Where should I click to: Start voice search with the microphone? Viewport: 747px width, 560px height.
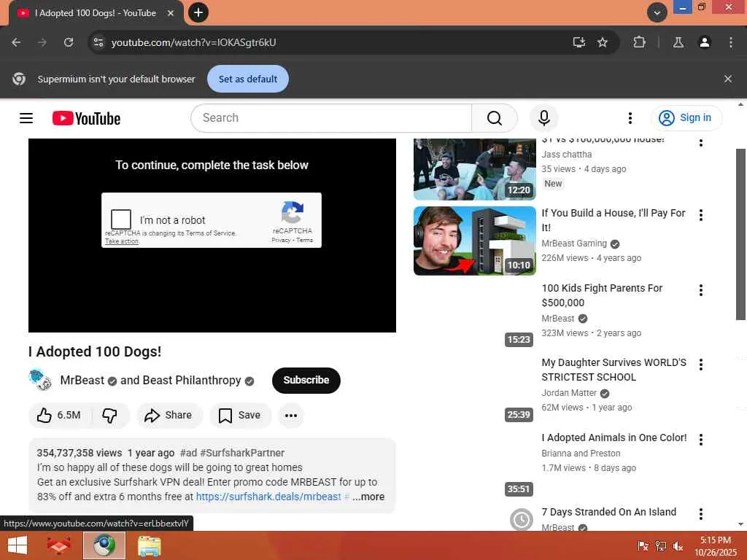click(544, 118)
